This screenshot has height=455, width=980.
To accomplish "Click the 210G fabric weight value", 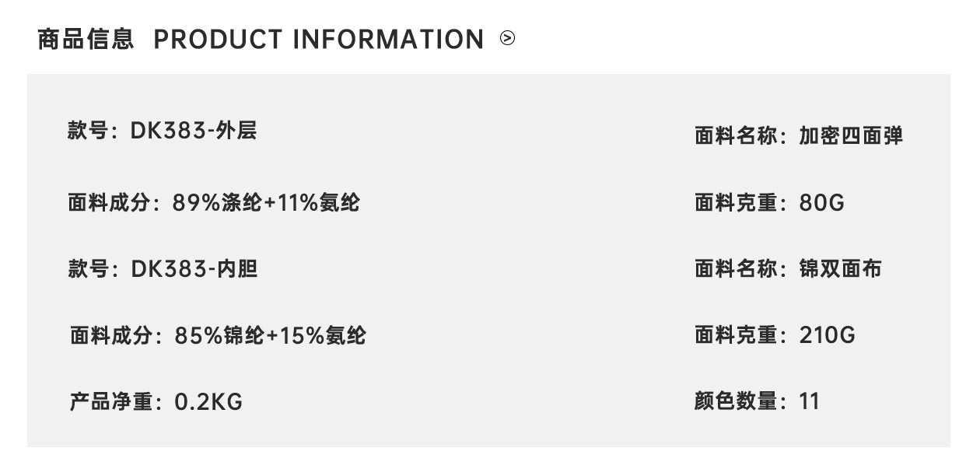I will point(827,335).
